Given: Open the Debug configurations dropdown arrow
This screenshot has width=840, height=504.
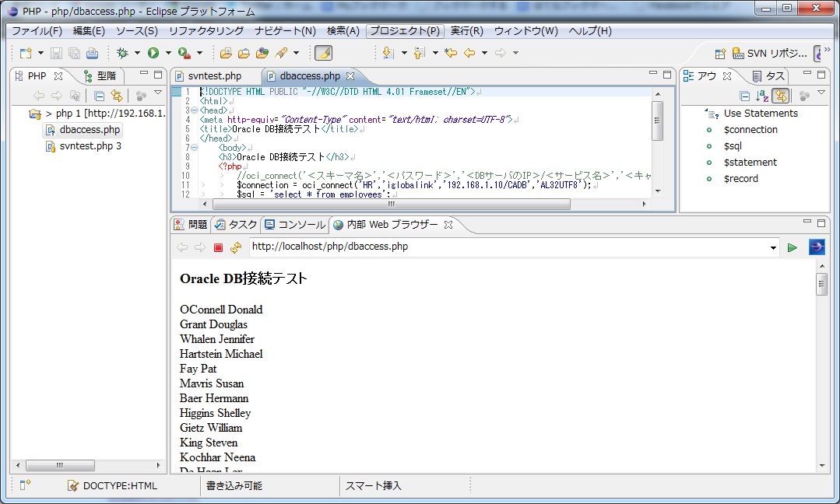Looking at the screenshot, I should [x=137, y=53].
